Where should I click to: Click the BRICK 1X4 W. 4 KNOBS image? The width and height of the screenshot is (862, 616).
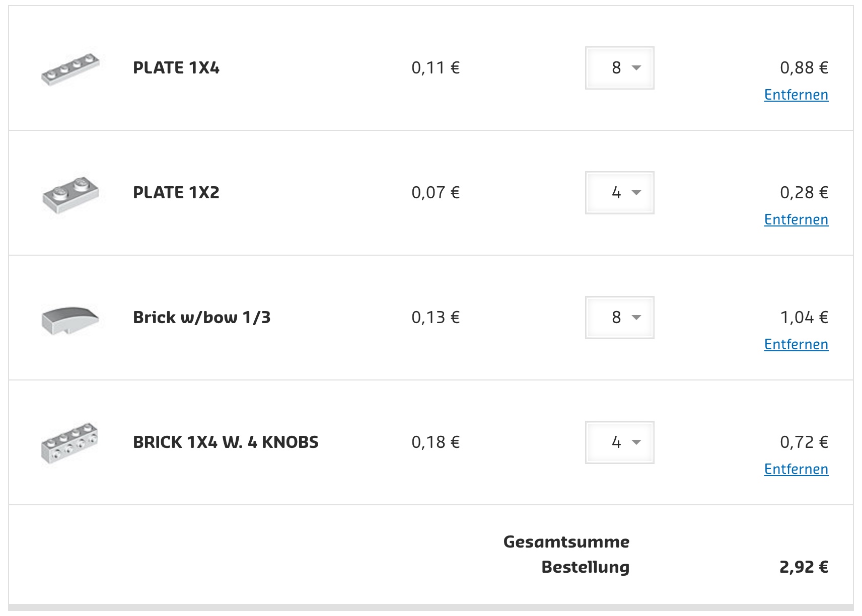pyautogui.click(x=69, y=442)
